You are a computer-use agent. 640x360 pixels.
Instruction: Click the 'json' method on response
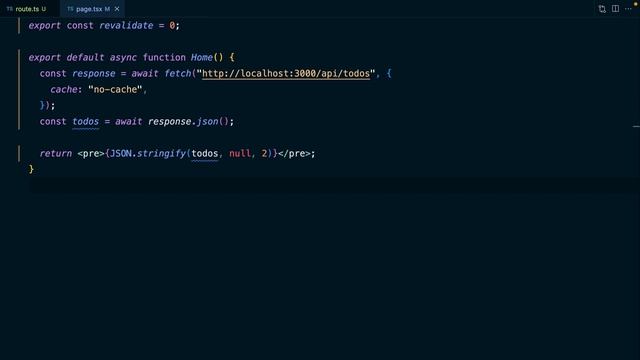[207, 122]
